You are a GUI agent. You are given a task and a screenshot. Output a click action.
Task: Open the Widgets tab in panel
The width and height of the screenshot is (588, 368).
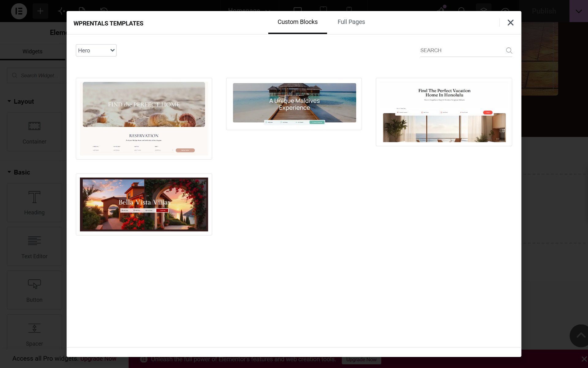(x=32, y=52)
